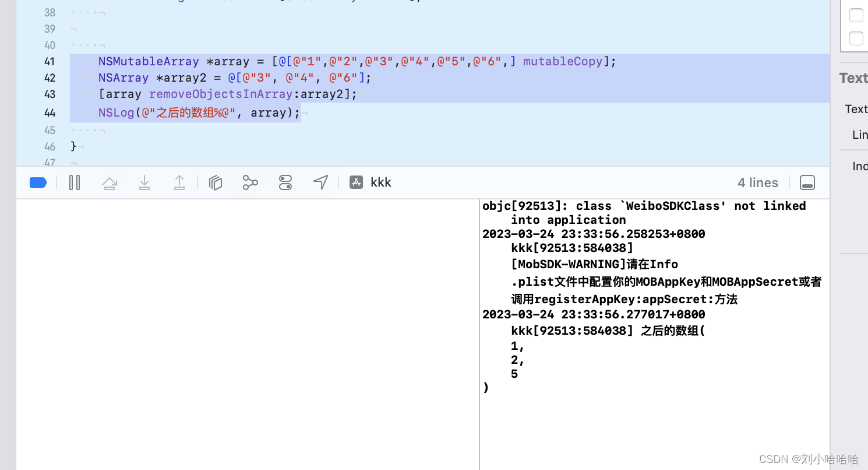Viewport: 868px width, 470px height.
Task: Click line number 43 in the gutter
Action: [50, 94]
